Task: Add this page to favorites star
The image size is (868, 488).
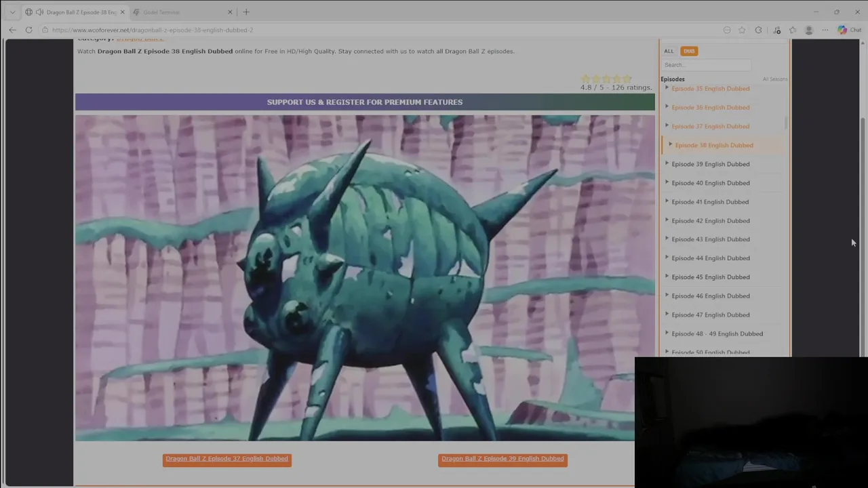Action: tap(742, 30)
